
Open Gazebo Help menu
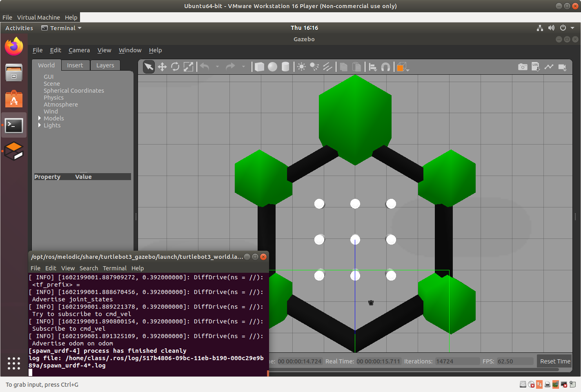click(156, 50)
